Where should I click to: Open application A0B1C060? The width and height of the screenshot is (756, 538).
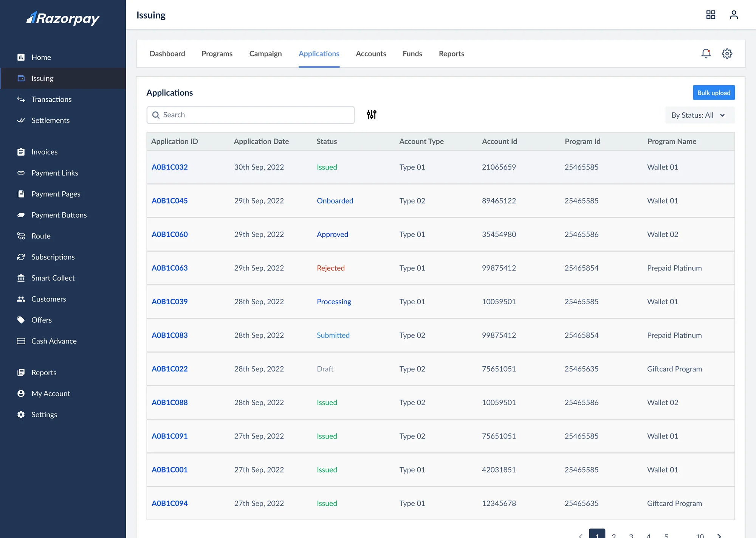click(169, 234)
